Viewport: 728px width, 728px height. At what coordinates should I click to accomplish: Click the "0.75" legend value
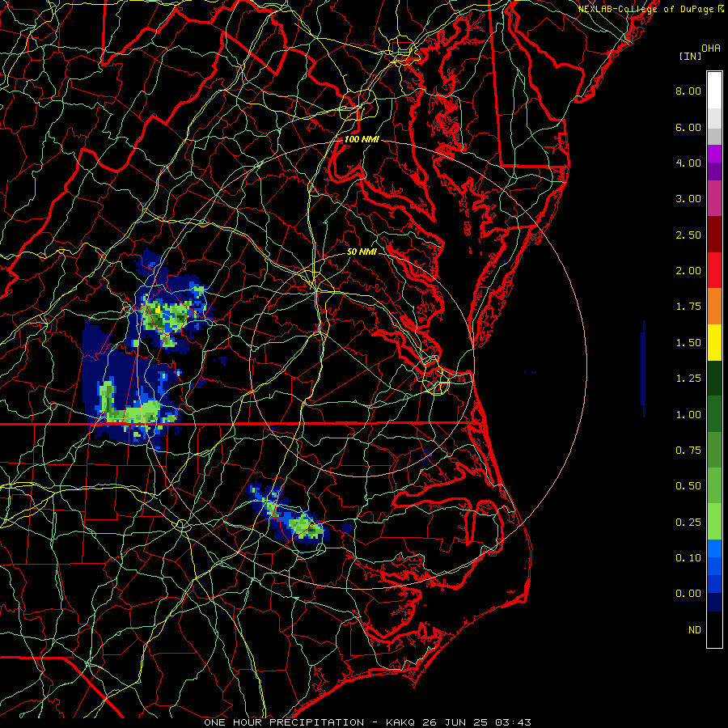tap(688, 450)
